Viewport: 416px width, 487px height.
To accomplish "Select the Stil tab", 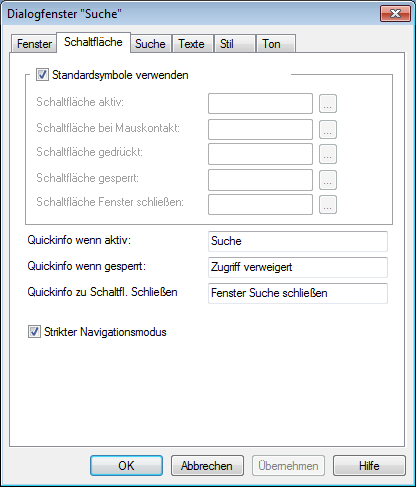I will coord(234,44).
